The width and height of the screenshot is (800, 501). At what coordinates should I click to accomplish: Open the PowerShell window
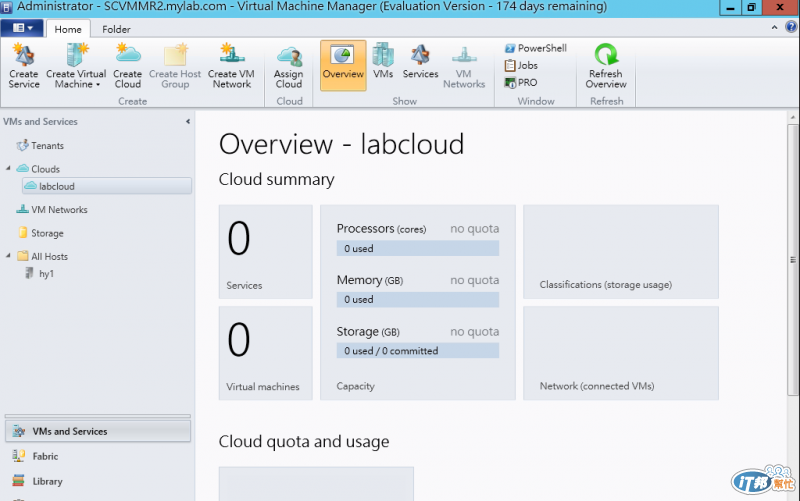tap(536, 48)
